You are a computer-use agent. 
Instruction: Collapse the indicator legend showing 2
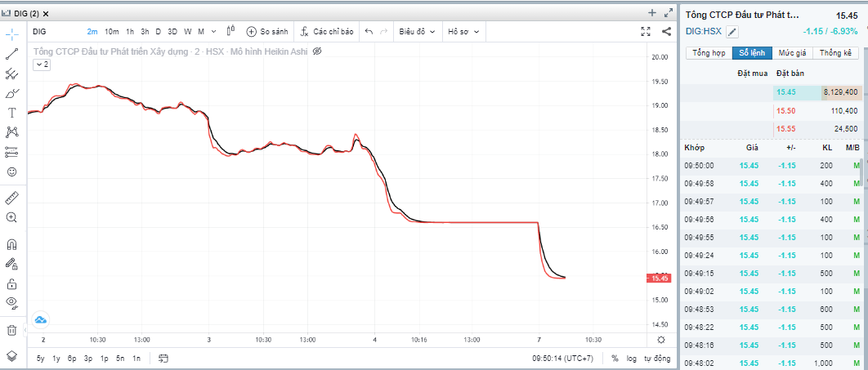(x=42, y=65)
